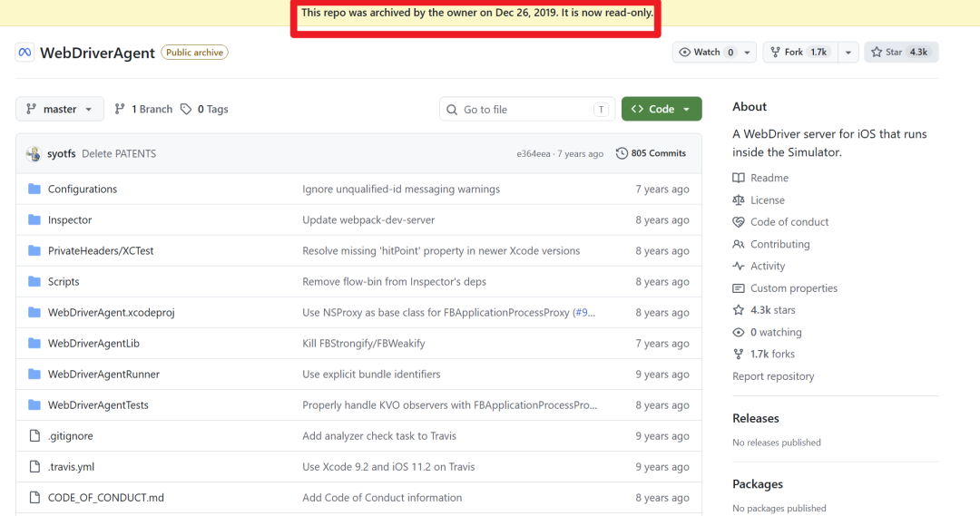Viewport: 980px width, 516px height.
Task: Click the Contributing people icon
Action: point(739,244)
